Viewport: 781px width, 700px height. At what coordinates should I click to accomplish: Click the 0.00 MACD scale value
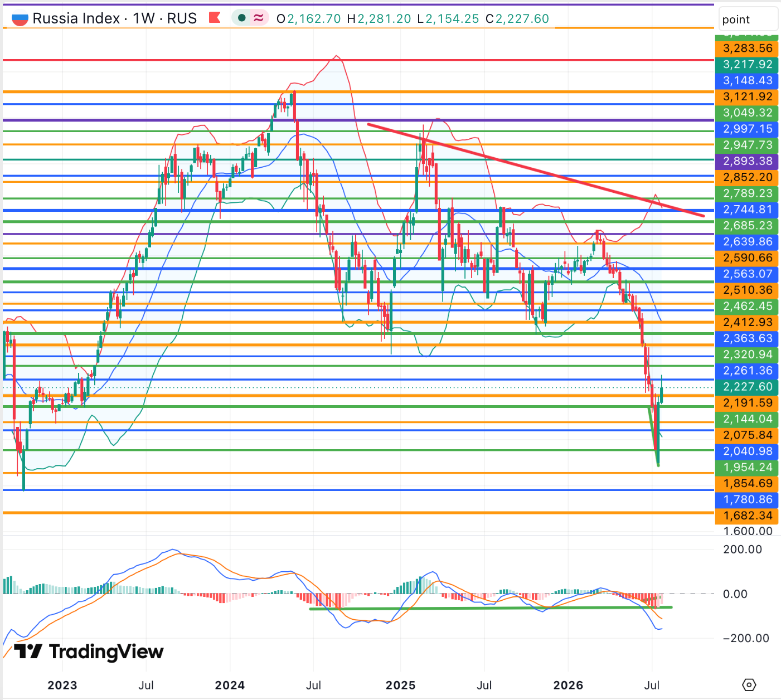click(735, 594)
